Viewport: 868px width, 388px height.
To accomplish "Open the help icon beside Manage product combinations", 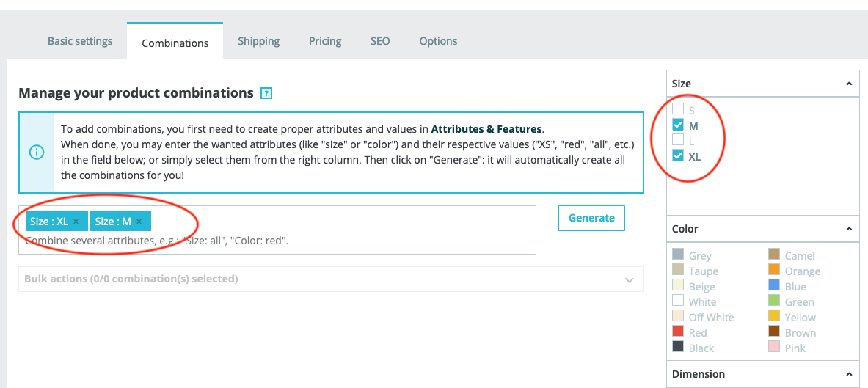I will [266, 93].
